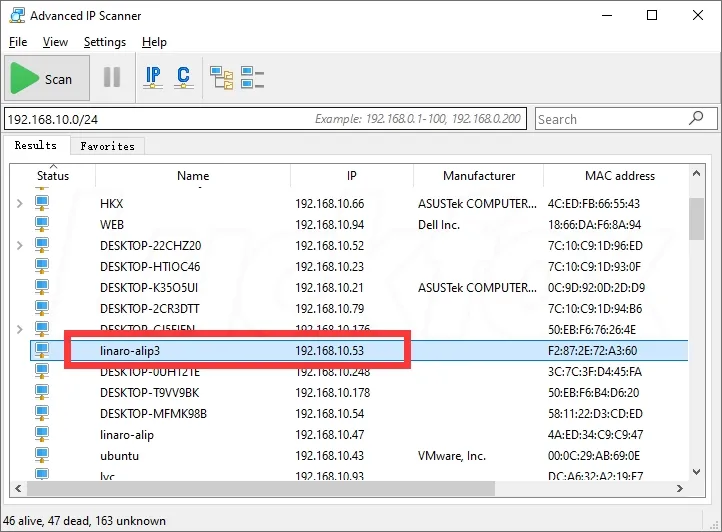Click the IP range input field

click(x=265, y=119)
